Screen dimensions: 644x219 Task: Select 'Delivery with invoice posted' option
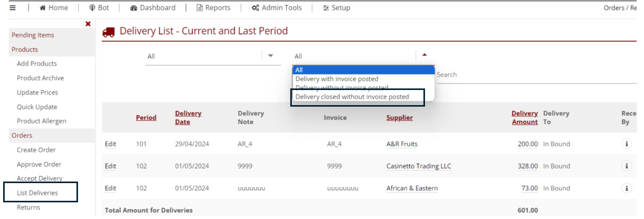337,79
